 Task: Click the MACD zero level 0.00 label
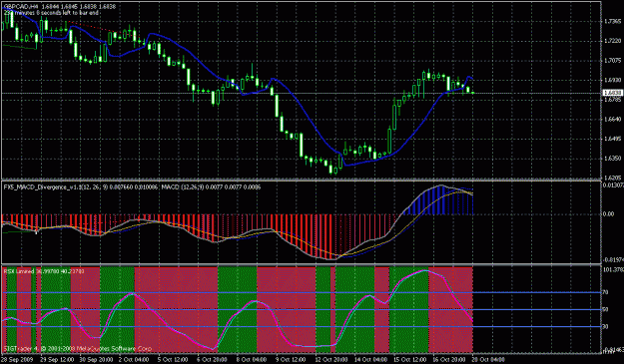coord(609,214)
